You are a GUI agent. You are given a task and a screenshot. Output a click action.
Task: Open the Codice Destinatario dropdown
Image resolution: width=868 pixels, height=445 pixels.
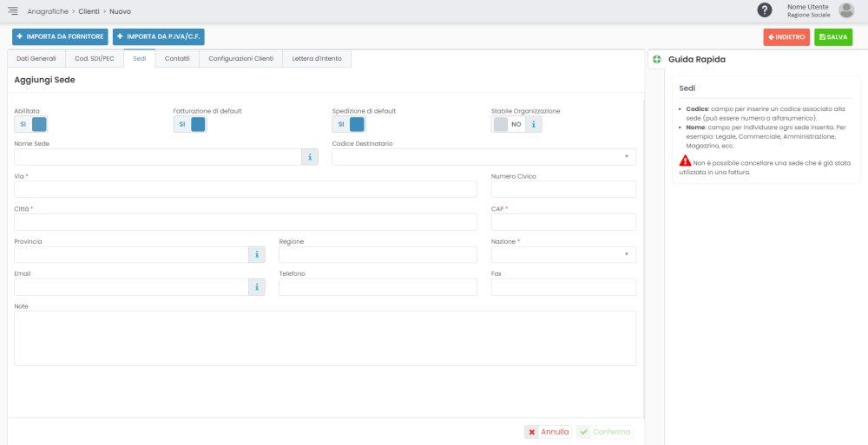pos(483,157)
